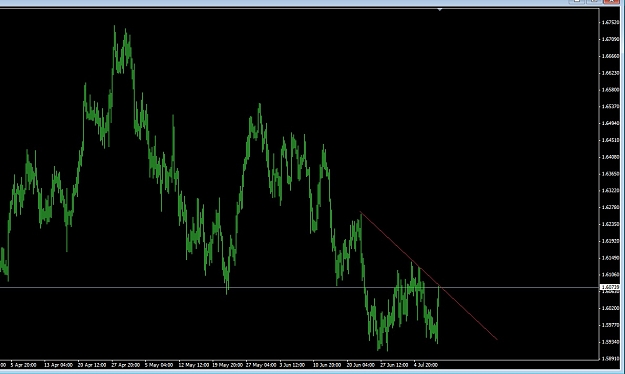Click the 1.66660 price label
The height and width of the screenshot is (374, 625).
[x=611, y=56]
